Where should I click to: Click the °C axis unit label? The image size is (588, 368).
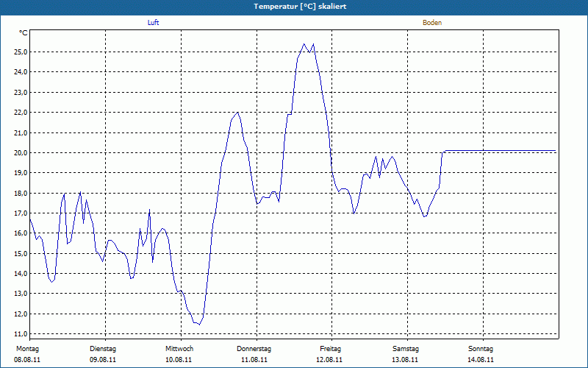pyautogui.click(x=24, y=33)
